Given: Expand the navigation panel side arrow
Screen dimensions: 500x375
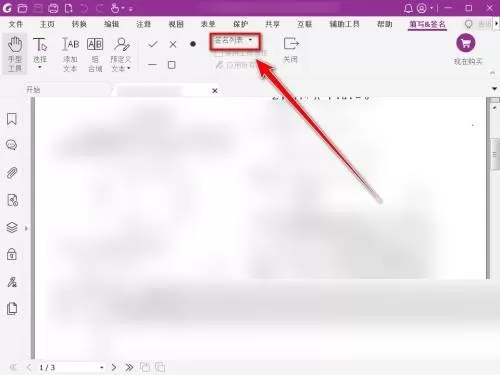Looking at the screenshot, I should click(26, 228).
